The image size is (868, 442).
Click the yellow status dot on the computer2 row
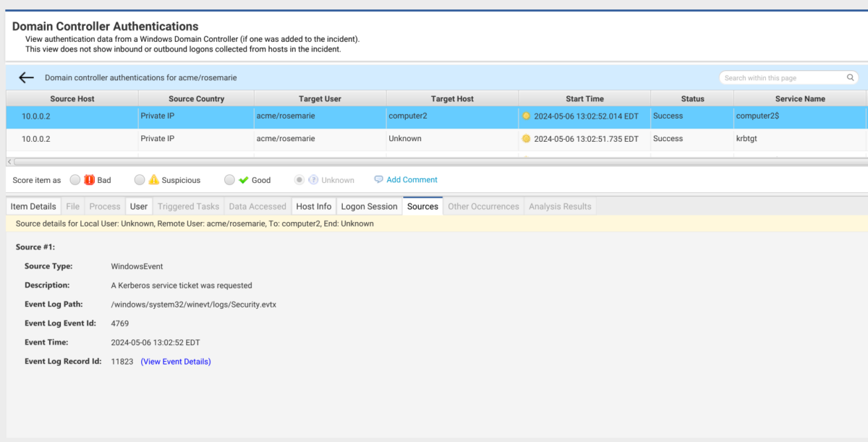point(527,116)
